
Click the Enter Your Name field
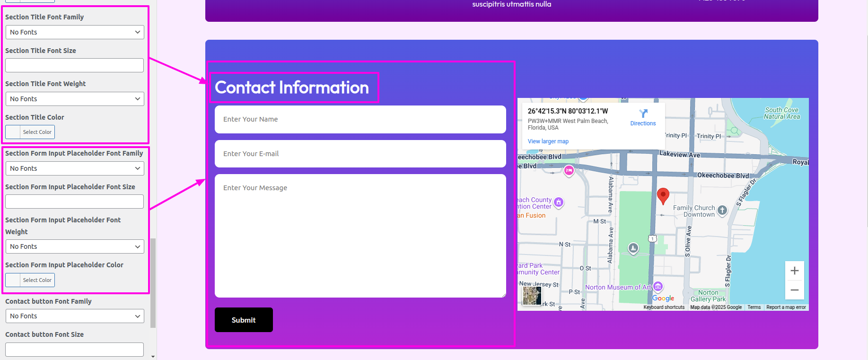(x=360, y=119)
